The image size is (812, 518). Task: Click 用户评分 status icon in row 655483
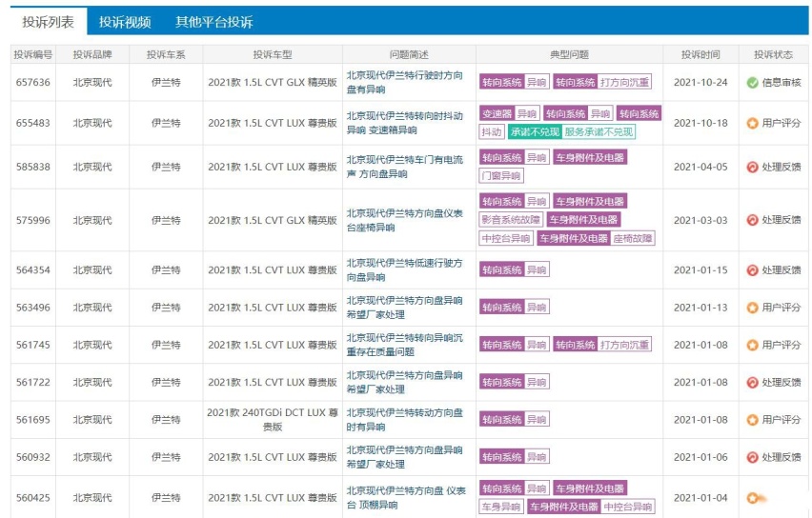753,123
